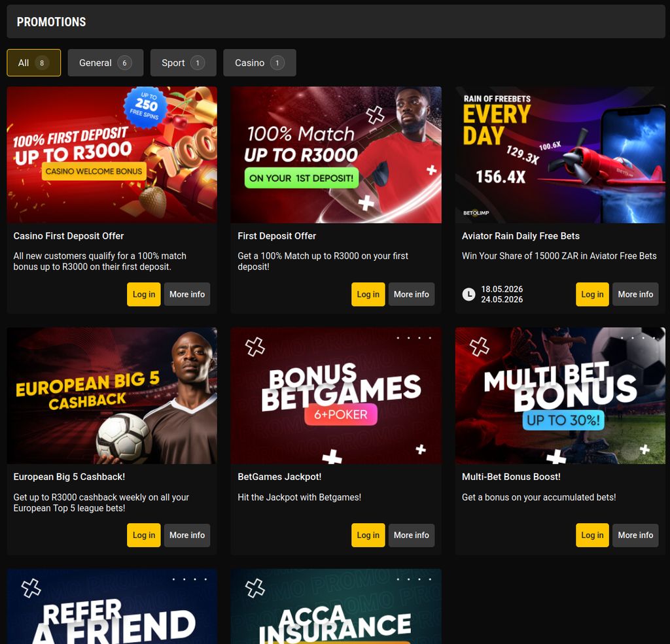Open the Acca Insurance banner
The image size is (670, 644).
point(336,607)
